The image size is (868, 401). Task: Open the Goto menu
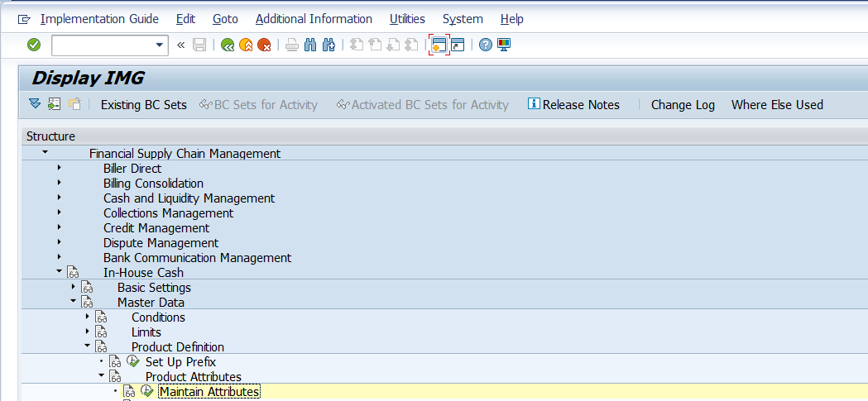225,19
